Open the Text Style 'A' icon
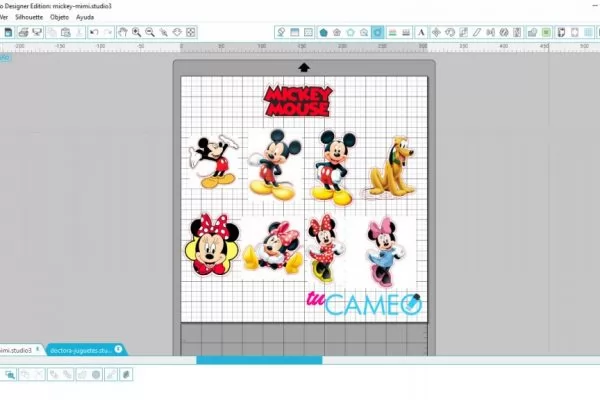600x400 pixels. (421, 33)
